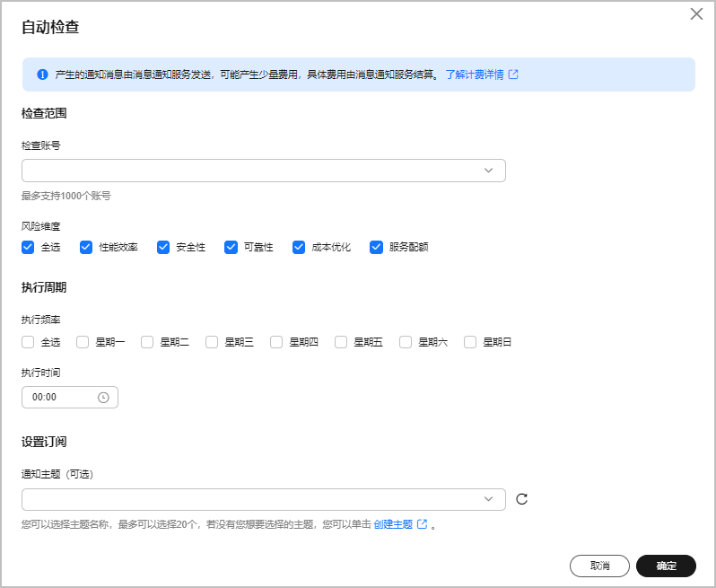Uncheck 全选 under 风险维度

pos(28,247)
